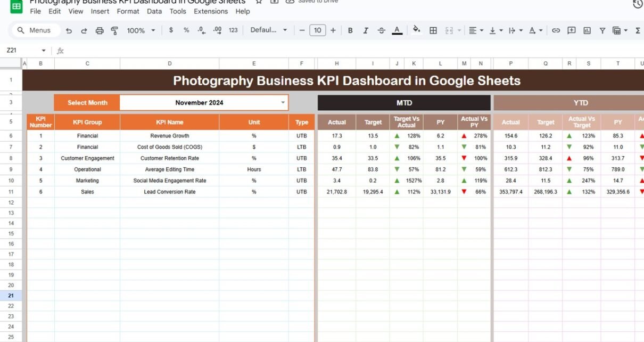
Task: Toggle Bold formatting
Action: 350,30
